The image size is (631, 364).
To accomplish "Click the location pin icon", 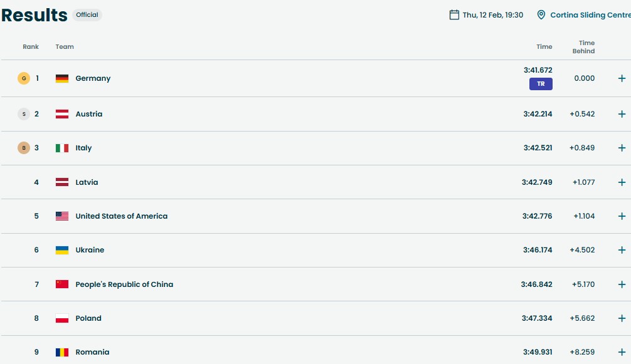I will [541, 14].
